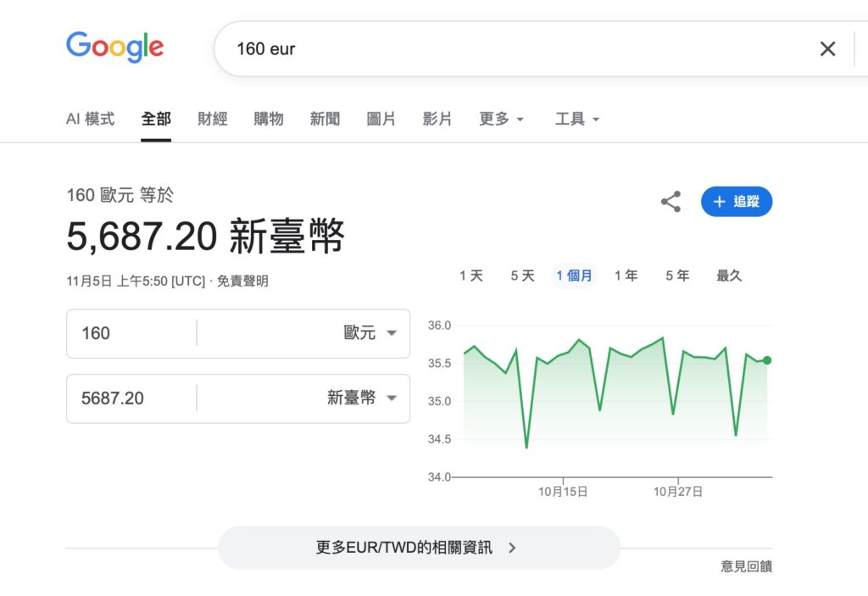Switch chart range to 5 年

coord(676,275)
